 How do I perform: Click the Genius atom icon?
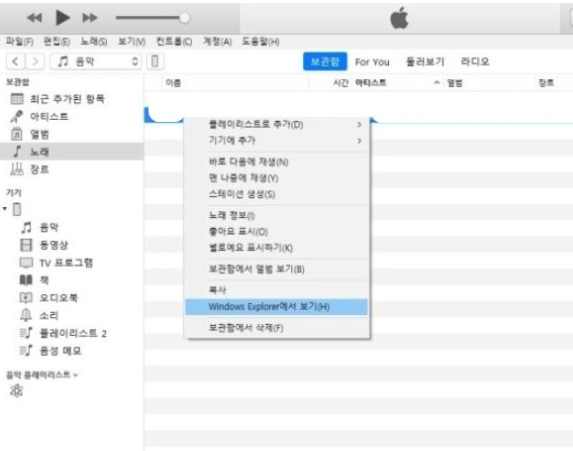click(x=16, y=391)
